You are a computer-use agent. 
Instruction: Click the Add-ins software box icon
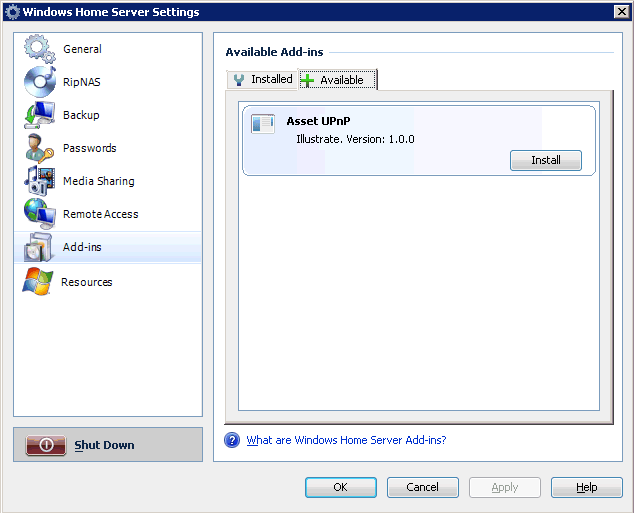tap(38, 247)
